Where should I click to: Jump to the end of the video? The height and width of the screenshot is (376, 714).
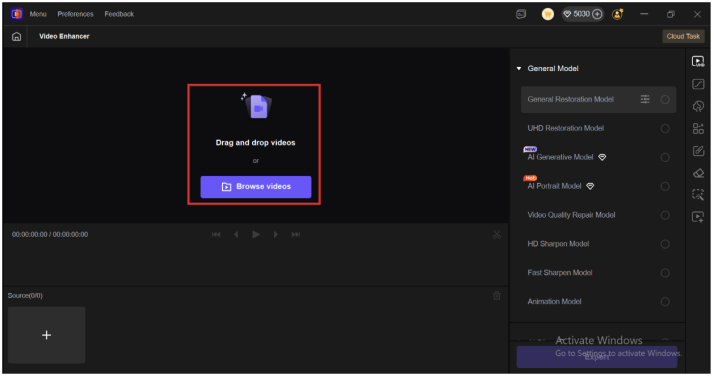click(296, 234)
